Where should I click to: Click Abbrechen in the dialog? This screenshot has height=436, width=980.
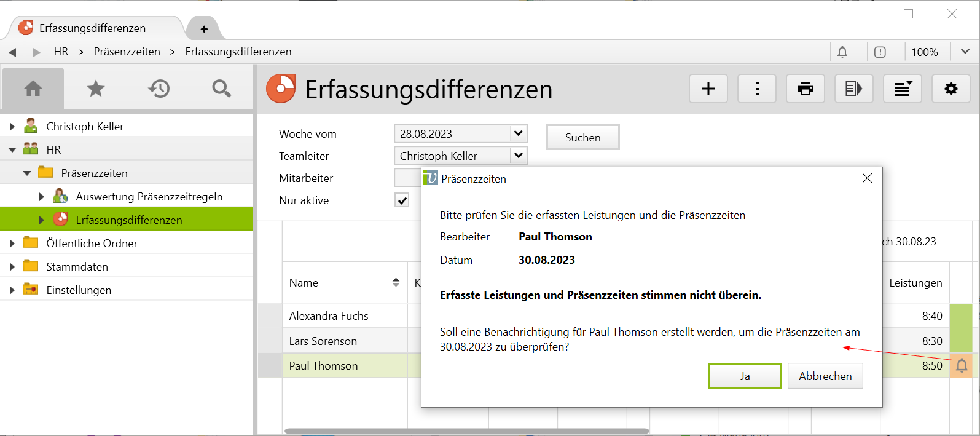825,376
